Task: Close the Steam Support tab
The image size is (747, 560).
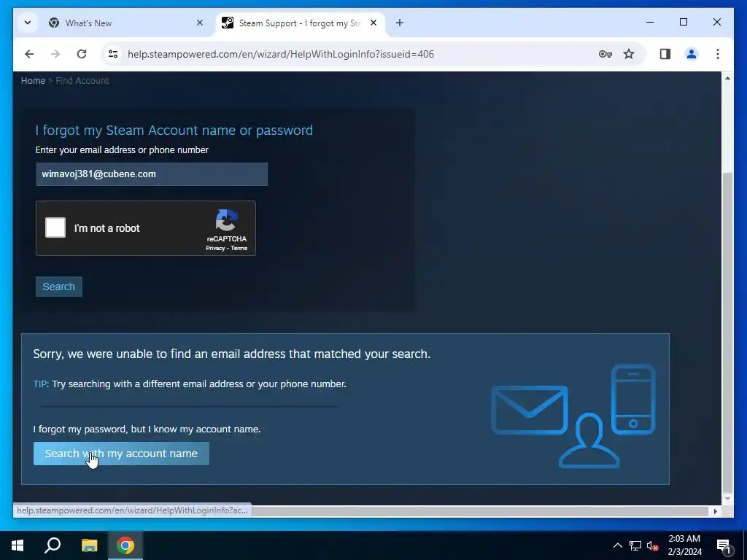Action: 373,23
